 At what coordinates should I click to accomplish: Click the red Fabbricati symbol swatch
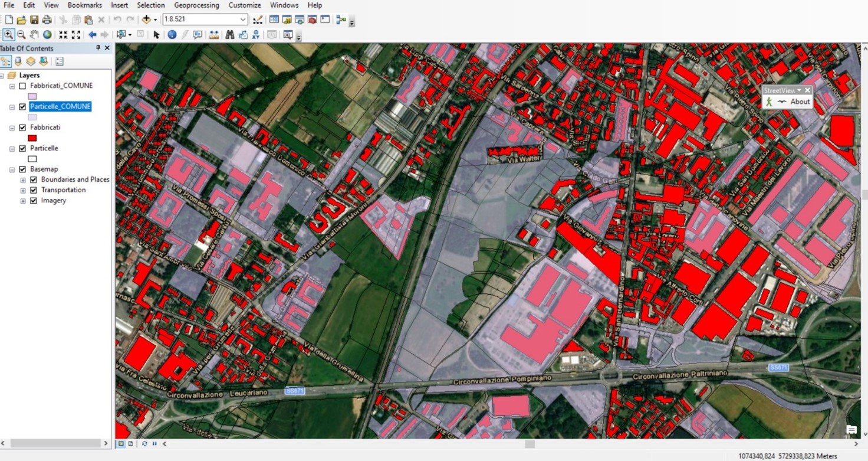point(32,138)
